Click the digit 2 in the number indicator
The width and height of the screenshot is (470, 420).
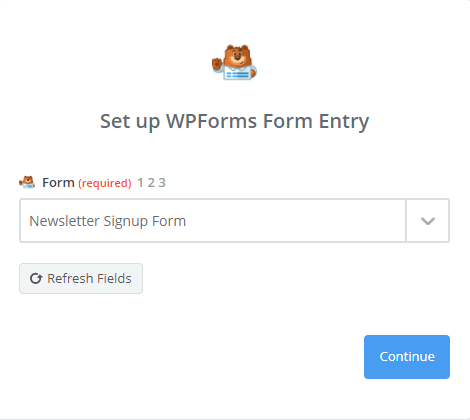[x=151, y=183]
